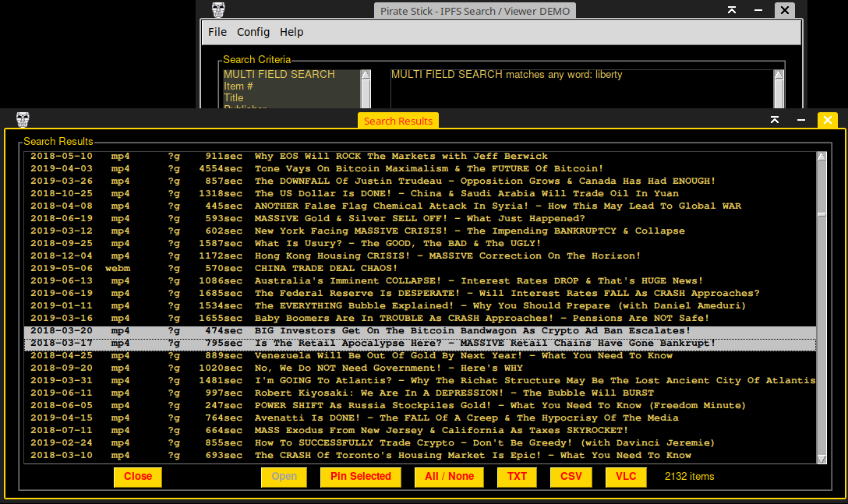The image size is (848, 504).
Task: Select row 'Tone Vays On Bitcoin Maximalism'
Action: pyautogui.click(x=420, y=169)
